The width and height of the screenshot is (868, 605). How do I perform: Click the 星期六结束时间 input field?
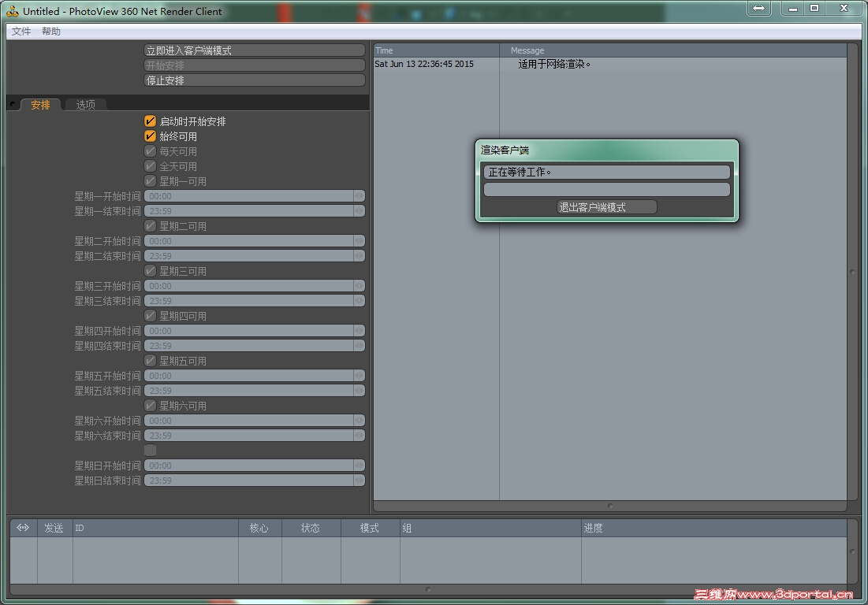pos(249,435)
